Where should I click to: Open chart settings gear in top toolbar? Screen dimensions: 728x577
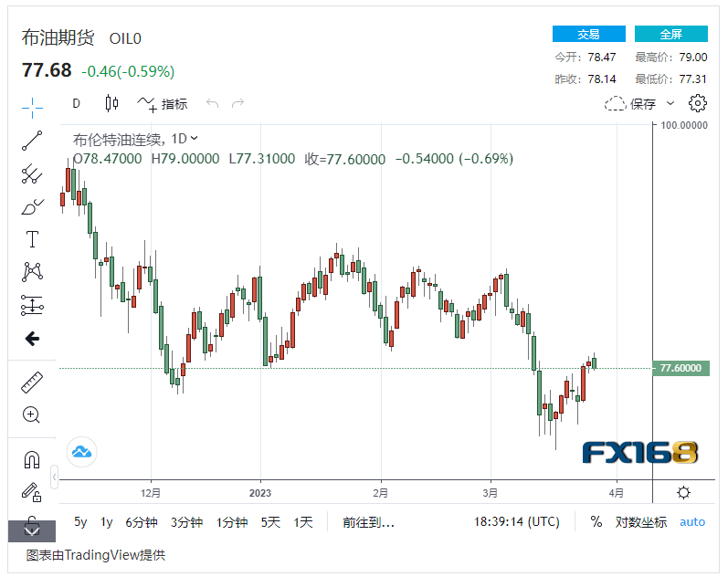click(x=697, y=103)
